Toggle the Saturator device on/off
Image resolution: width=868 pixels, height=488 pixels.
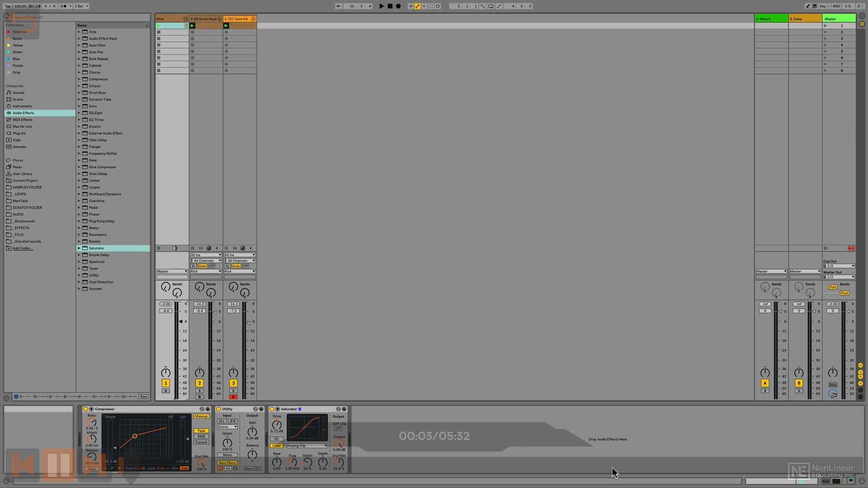coord(272,409)
